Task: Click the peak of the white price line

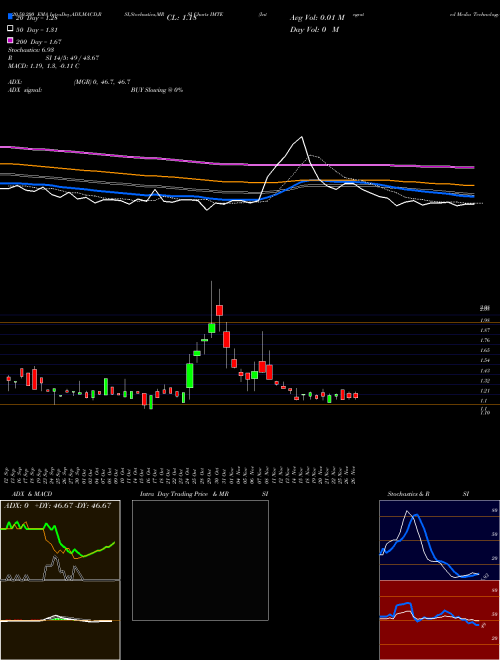Action: click(301, 137)
